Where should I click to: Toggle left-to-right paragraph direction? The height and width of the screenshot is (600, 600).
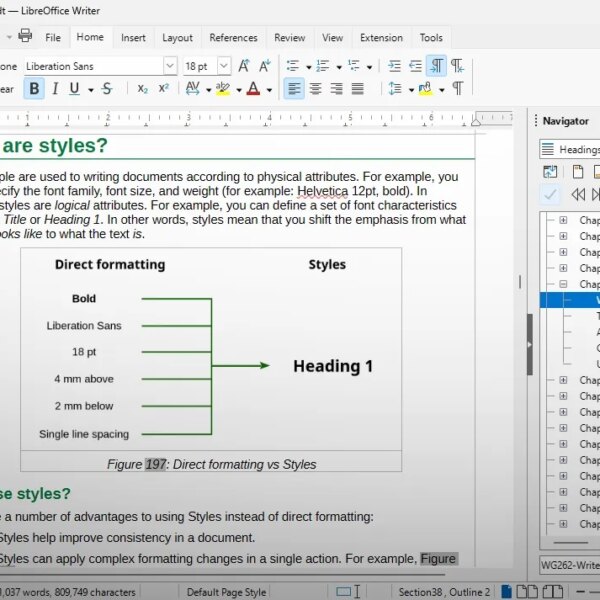(436, 66)
